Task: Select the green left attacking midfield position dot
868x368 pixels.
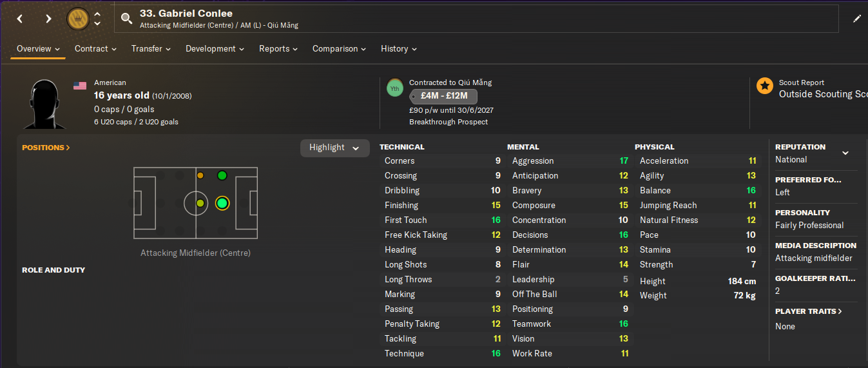Action: 222,175
